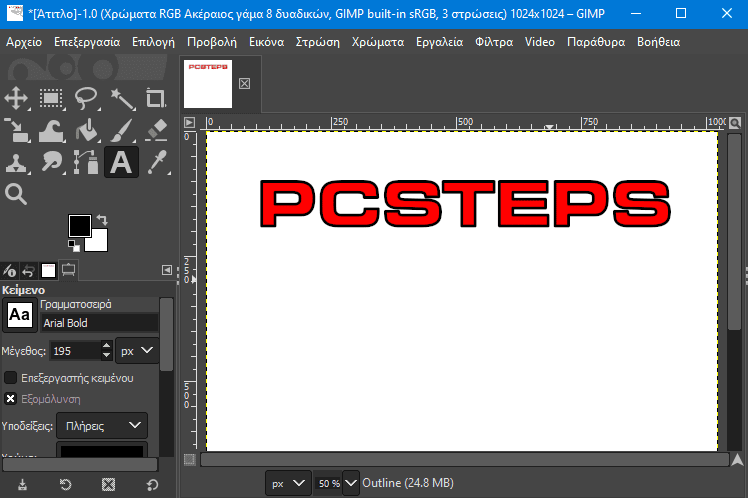Toggle Quick Mask at bottom-left of canvas
The height and width of the screenshot is (498, 748).
pyautogui.click(x=189, y=459)
